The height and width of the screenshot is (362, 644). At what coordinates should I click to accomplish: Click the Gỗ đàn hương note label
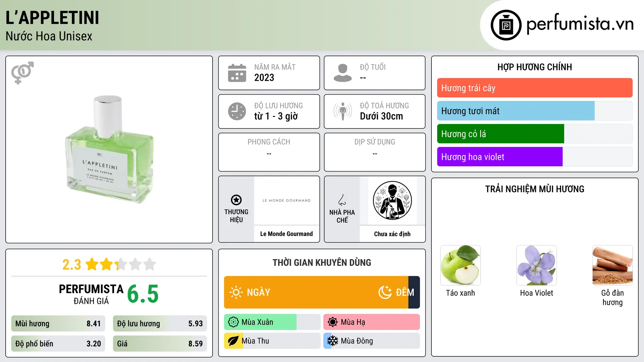(613, 298)
